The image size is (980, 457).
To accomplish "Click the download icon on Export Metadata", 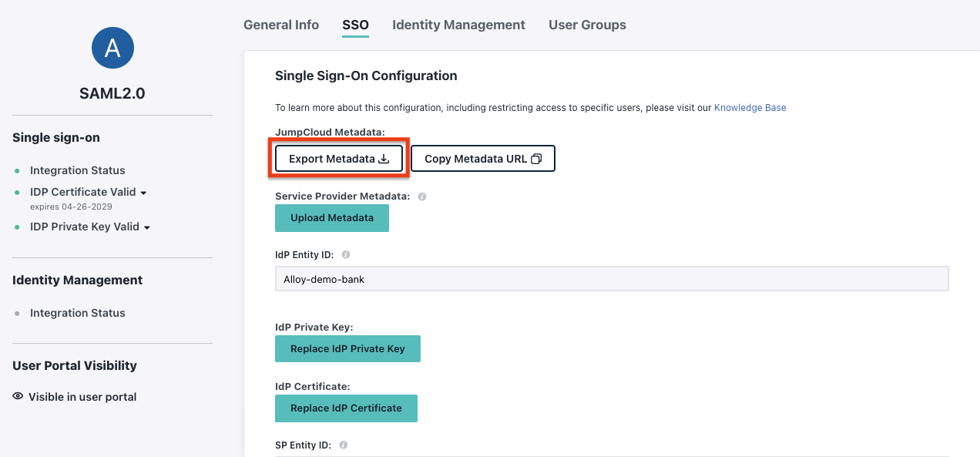I will 384,159.
